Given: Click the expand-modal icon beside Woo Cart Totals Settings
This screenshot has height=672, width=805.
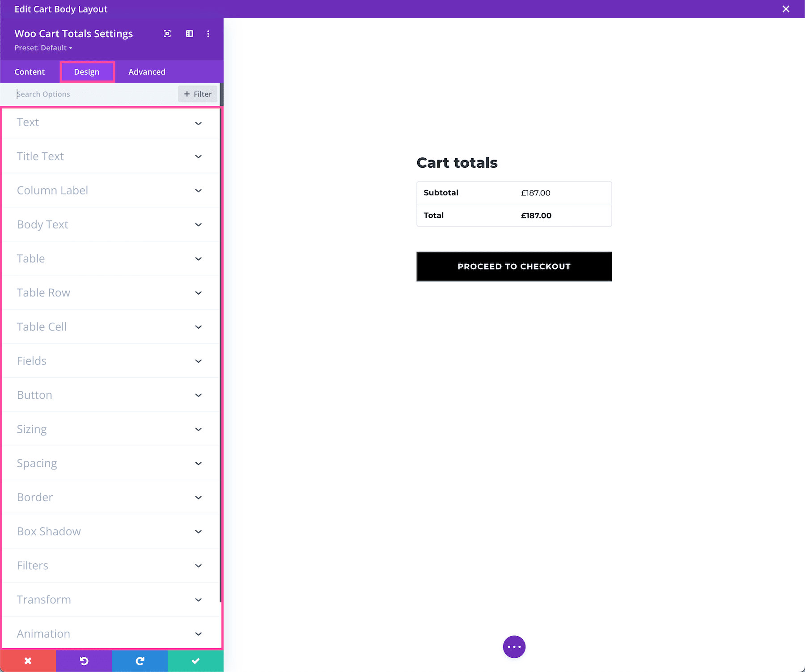Looking at the screenshot, I should 167,34.
